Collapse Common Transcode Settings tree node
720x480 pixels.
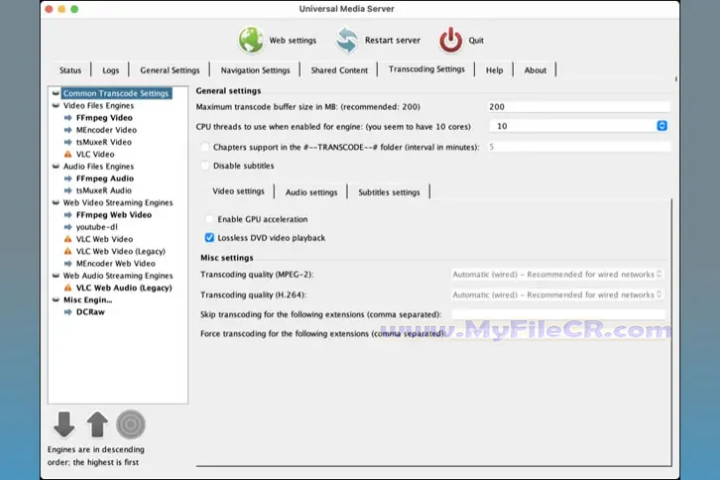point(56,93)
